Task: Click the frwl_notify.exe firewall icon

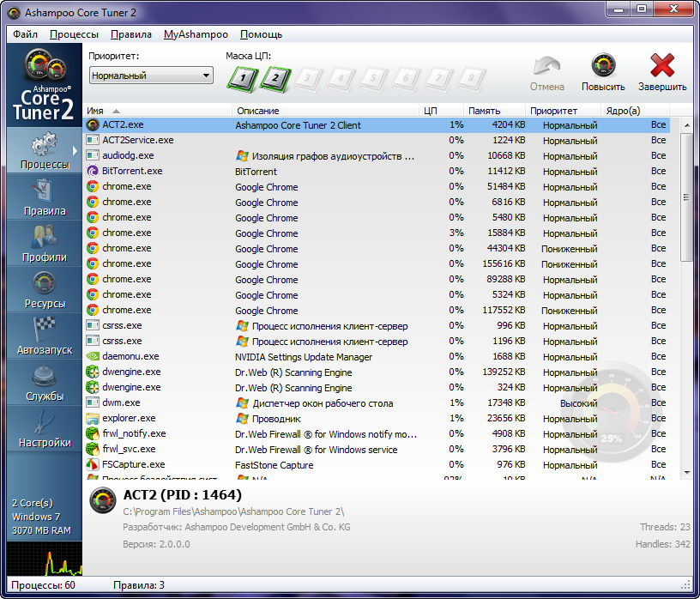Action: [93, 433]
